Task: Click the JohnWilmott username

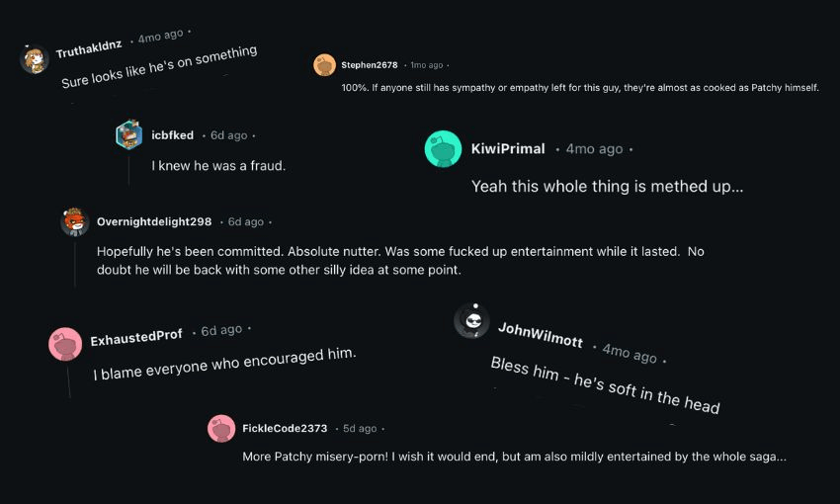Action: pyautogui.click(x=540, y=334)
